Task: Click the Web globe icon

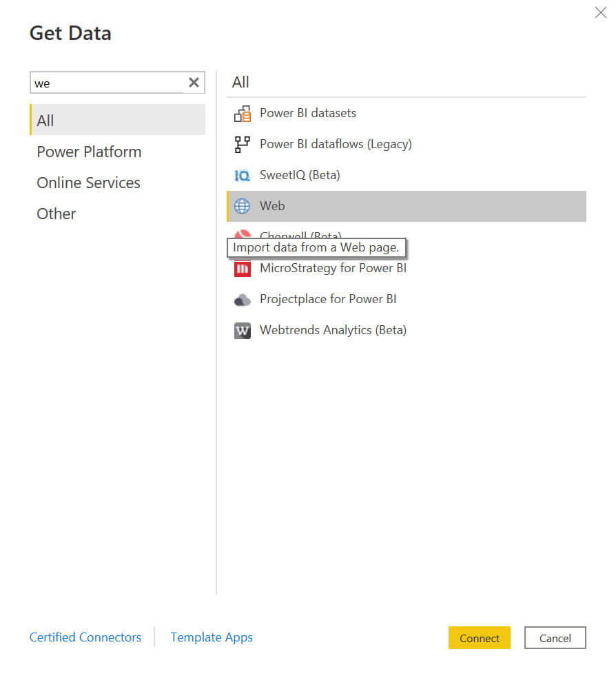Action: pyautogui.click(x=243, y=206)
